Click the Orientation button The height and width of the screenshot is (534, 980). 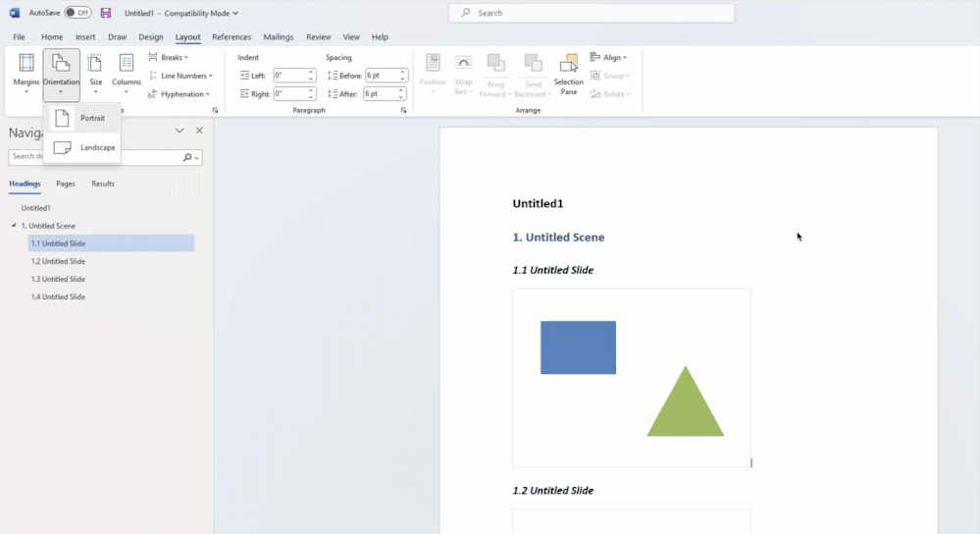61,74
